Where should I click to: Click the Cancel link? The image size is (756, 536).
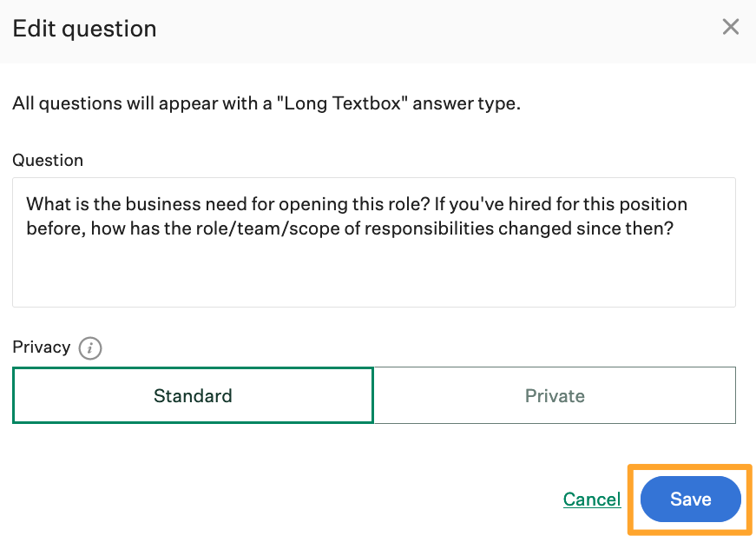tap(592, 500)
